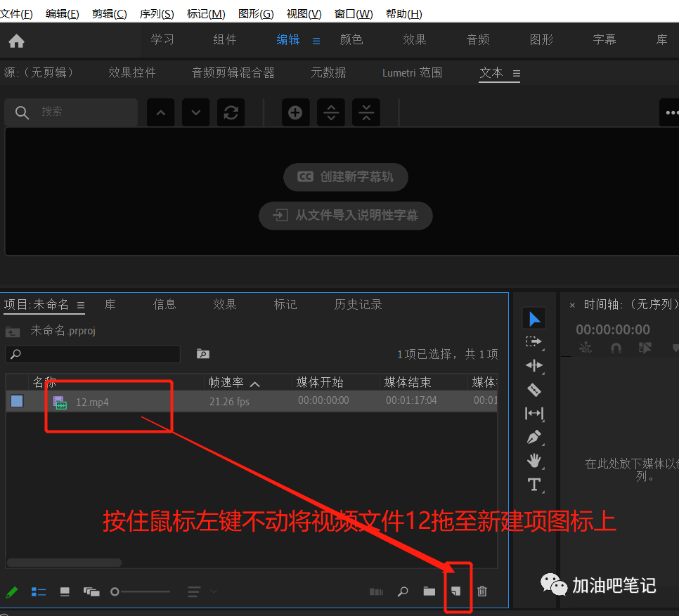679x616 pixels.
Task: Click 帧速率 column sort arrow
Action: tap(255, 384)
